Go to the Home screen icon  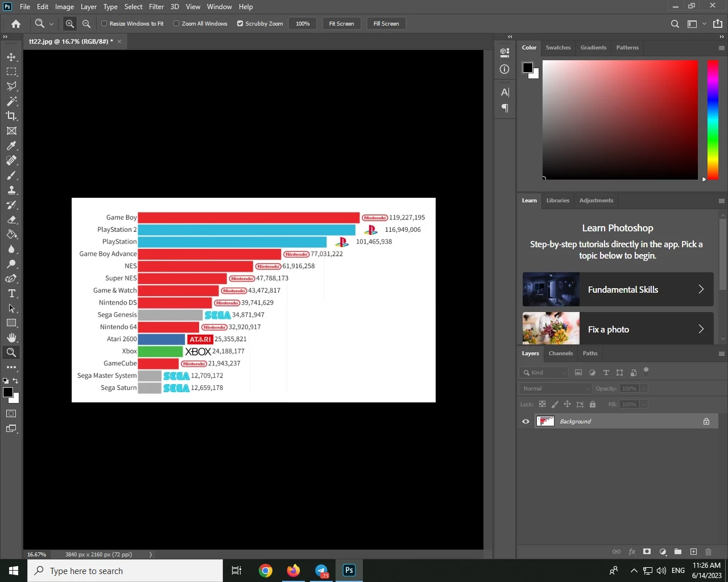[x=16, y=24]
